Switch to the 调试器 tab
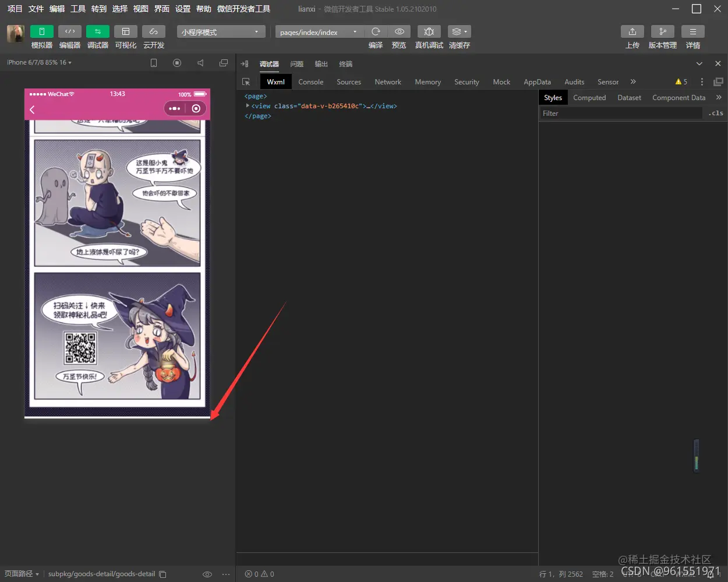Image resolution: width=728 pixels, height=582 pixels. (269, 64)
